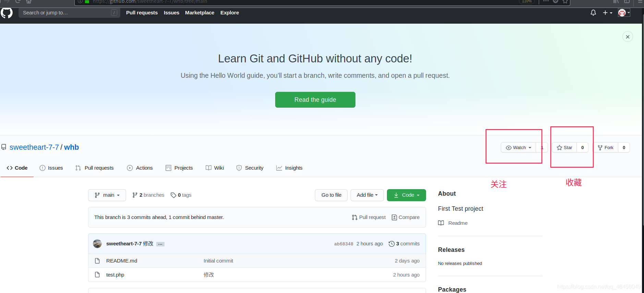
Task: Click the file icon next to README.md
Action: click(97, 261)
